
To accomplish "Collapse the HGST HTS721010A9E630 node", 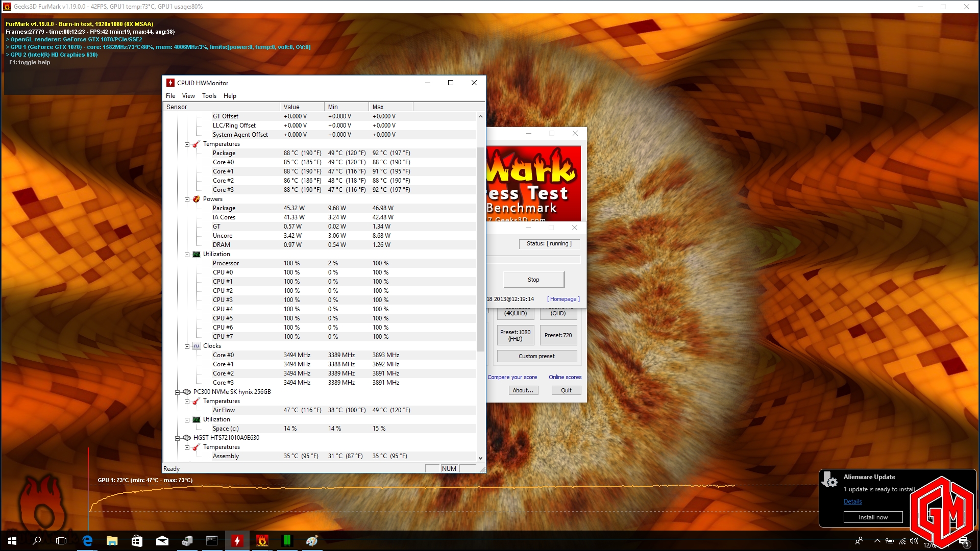I will (178, 438).
